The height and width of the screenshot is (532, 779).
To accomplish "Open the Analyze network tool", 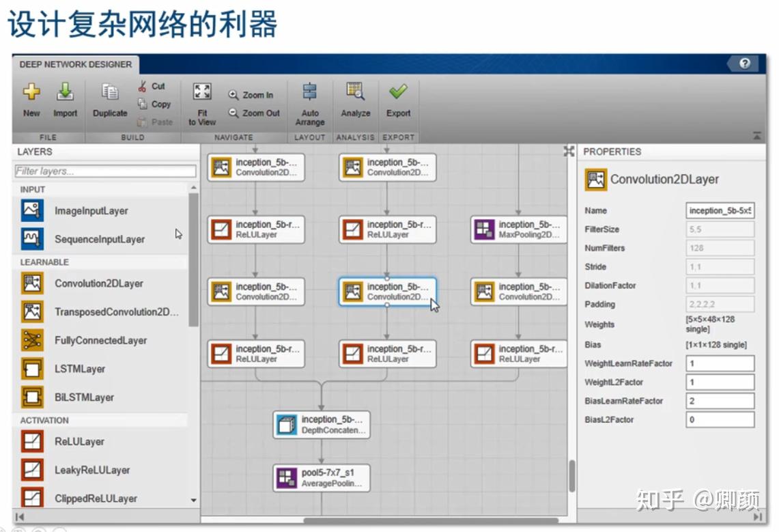I will tap(355, 96).
